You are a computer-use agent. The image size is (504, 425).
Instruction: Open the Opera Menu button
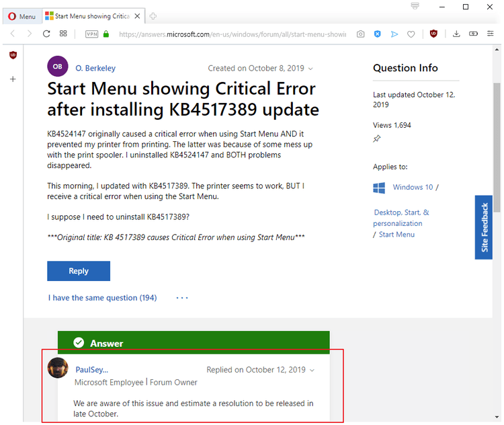click(x=22, y=16)
